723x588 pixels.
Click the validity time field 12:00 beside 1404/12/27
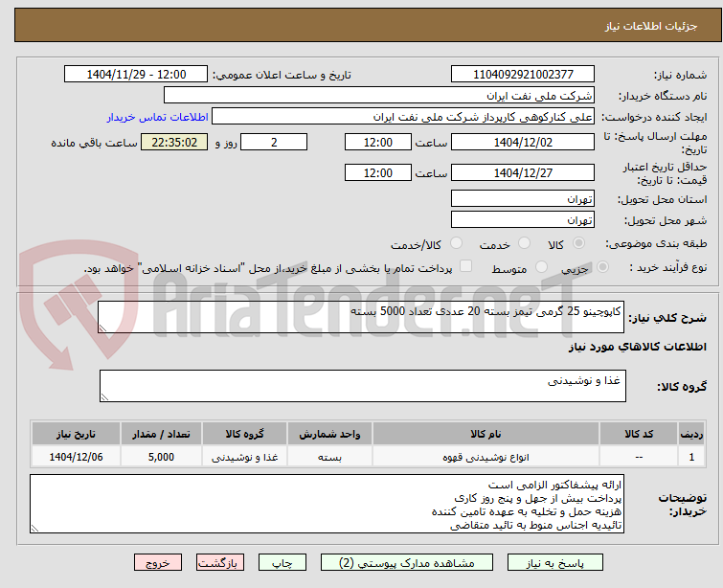pyautogui.click(x=378, y=173)
